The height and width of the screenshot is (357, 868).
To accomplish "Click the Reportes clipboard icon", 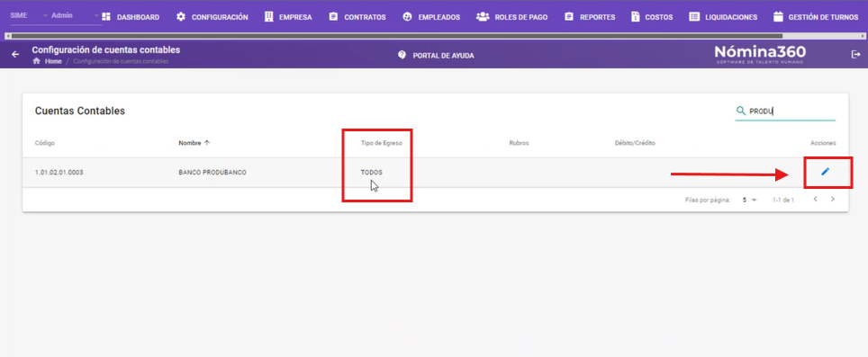I will coord(569,16).
